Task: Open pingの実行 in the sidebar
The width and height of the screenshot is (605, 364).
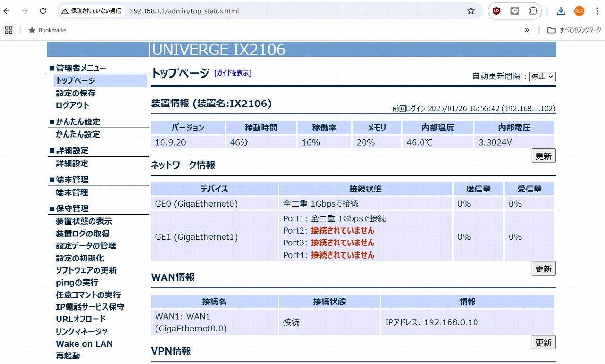Action: click(77, 283)
